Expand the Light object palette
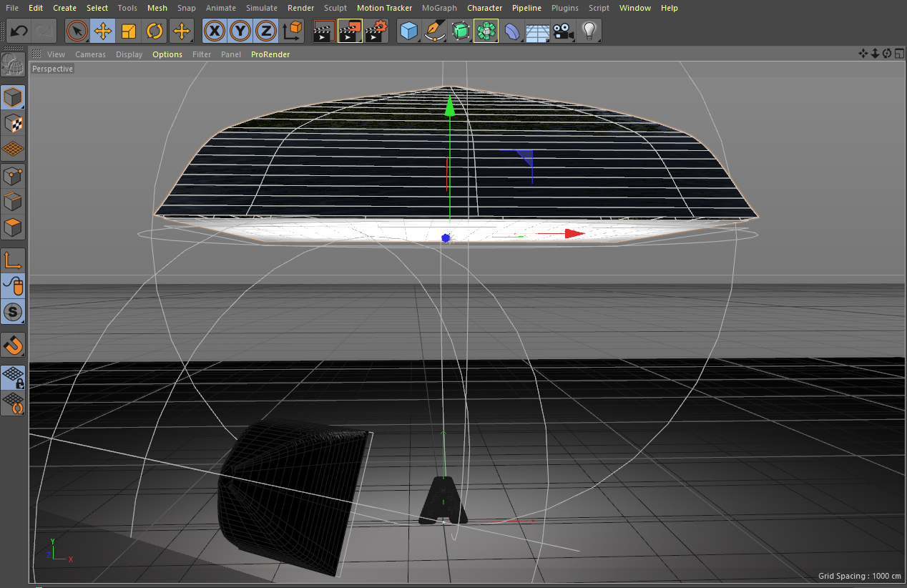 click(x=589, y=31)
